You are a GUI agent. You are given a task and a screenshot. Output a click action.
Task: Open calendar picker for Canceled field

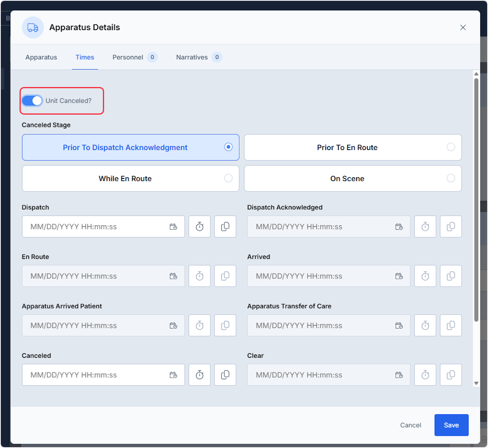[173, 375]
